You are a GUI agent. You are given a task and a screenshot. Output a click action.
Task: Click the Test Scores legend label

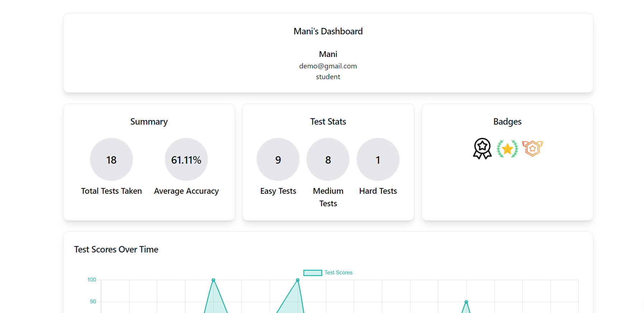338,273
